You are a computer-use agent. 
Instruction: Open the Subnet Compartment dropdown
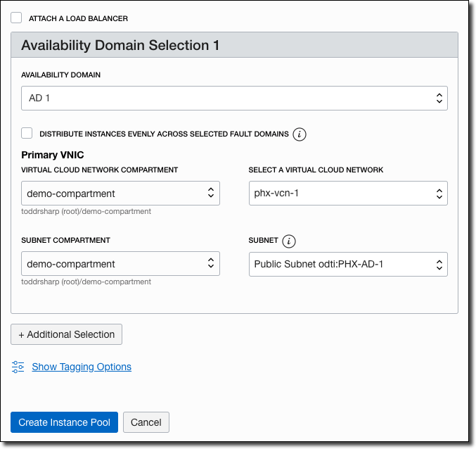[120, 264]
